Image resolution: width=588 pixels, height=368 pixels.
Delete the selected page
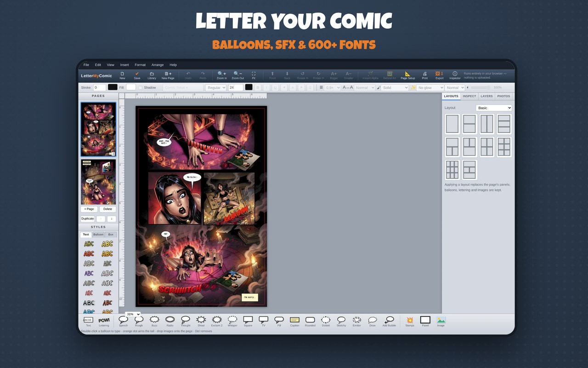pos(107,209)
